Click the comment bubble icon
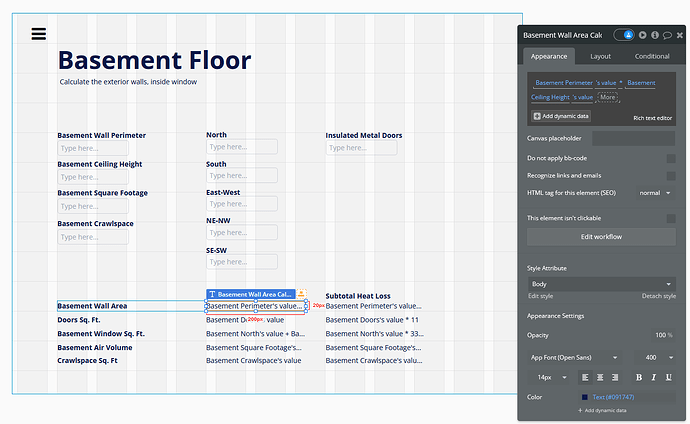This screenshot has height=424, width=690. pyautogui.click(x=667, y=35)
